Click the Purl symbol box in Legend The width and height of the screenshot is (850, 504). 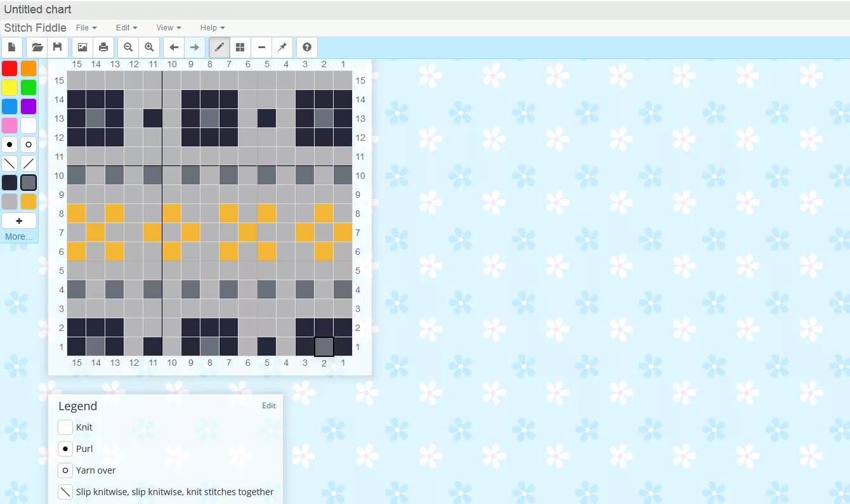tap(65, 449)
